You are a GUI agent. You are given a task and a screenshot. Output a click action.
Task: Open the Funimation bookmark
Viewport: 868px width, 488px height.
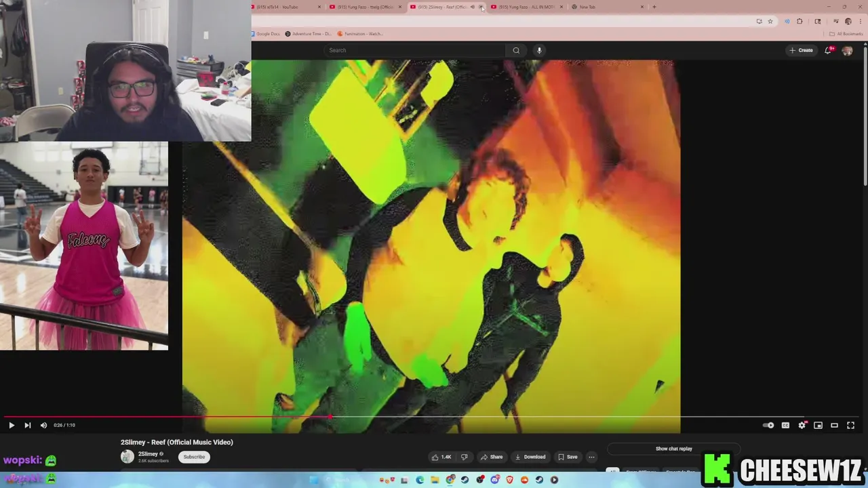(x=360, y=33)
